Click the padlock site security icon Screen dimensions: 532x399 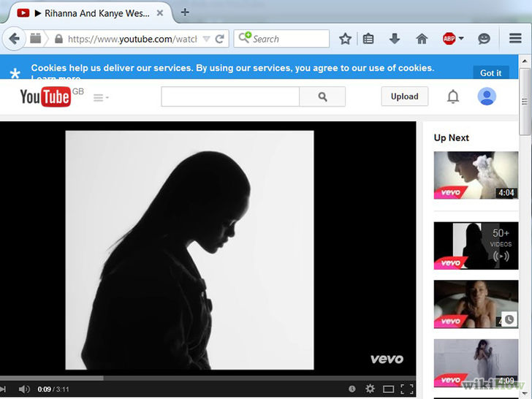point(58,39)
